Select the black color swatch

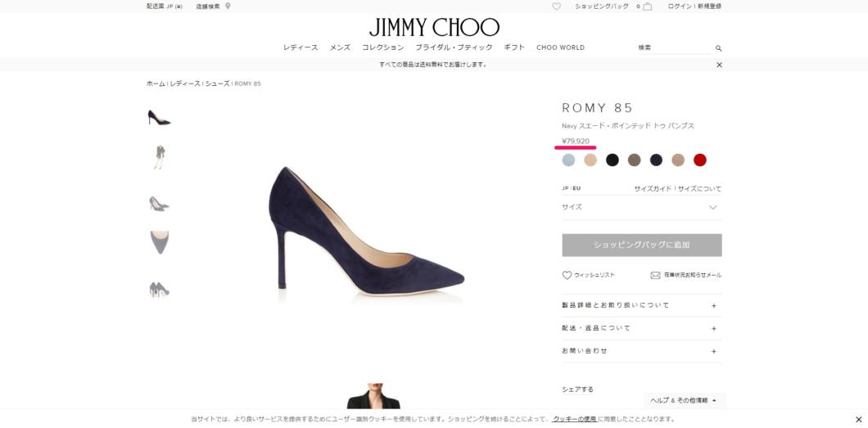click(x=613, y=160)
